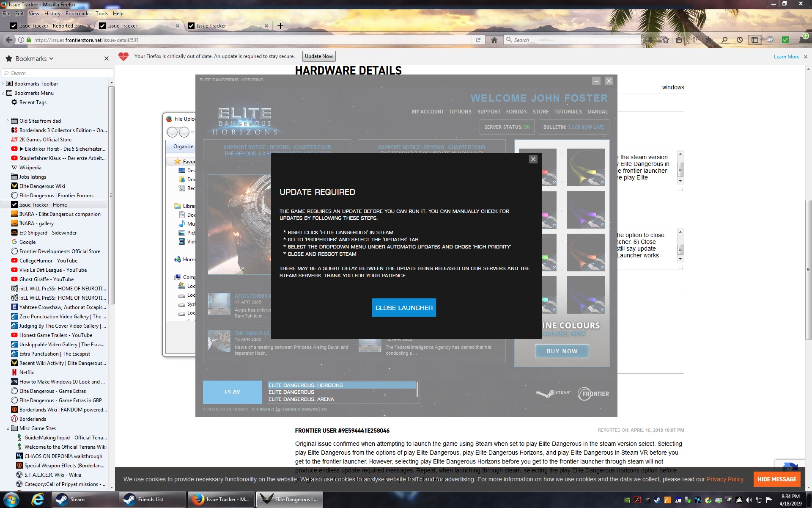
Task: Collapse the Misc Game Sites folder
Action: [8, 428]
